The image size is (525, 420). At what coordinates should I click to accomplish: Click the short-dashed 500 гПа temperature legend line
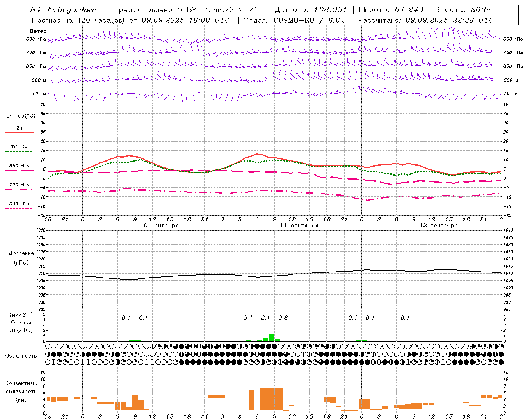click(19, 208)
